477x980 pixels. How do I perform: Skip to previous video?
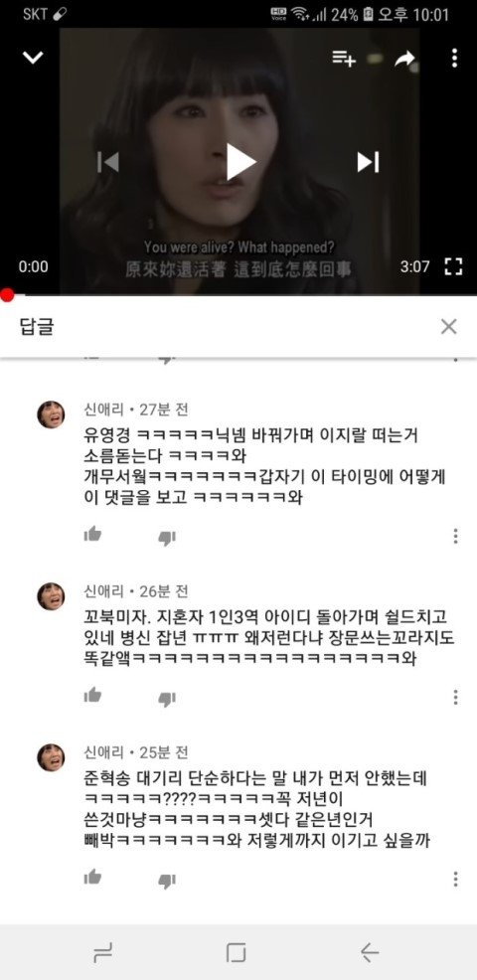(108, 162)
